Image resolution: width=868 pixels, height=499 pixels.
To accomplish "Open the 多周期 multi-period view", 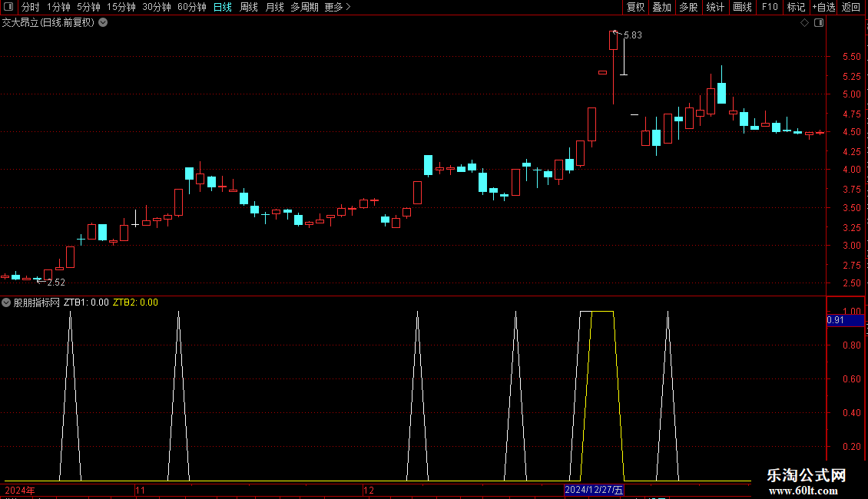I will (304, 7).
